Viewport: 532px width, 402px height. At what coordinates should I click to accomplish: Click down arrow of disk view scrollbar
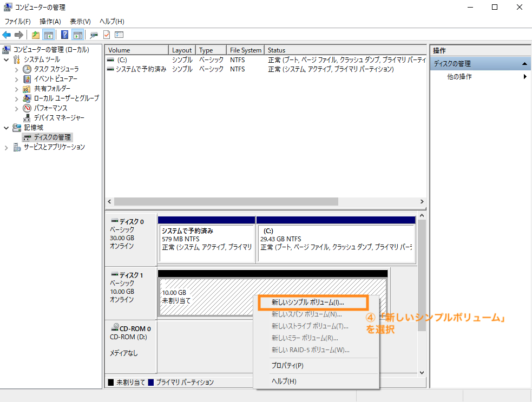pos(422,372)
